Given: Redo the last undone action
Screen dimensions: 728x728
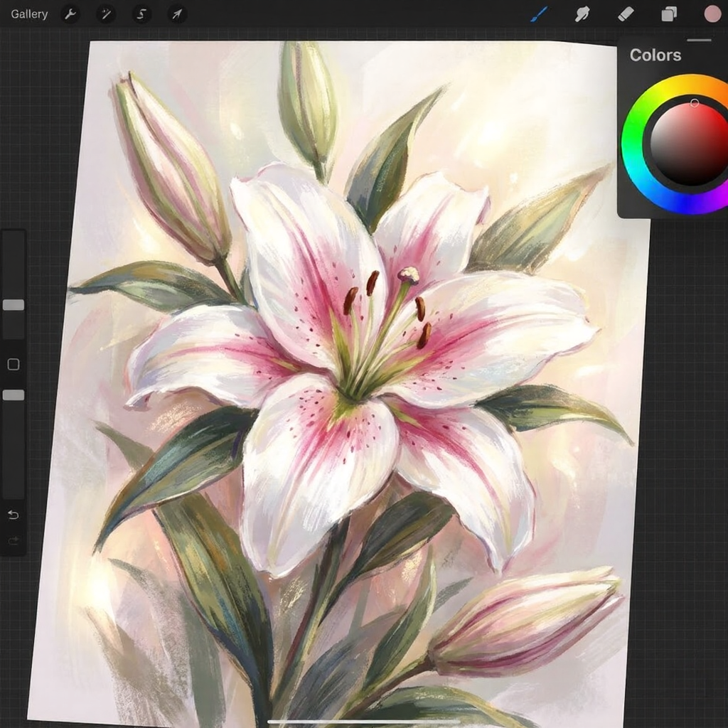Looking at the screenshot, I should point(13,540).
